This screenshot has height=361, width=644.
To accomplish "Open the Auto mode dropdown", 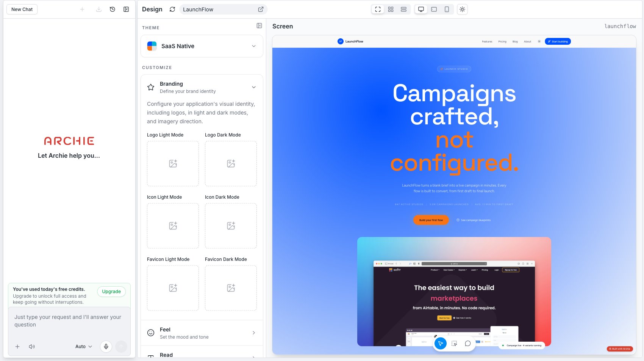I will point(84,347).
